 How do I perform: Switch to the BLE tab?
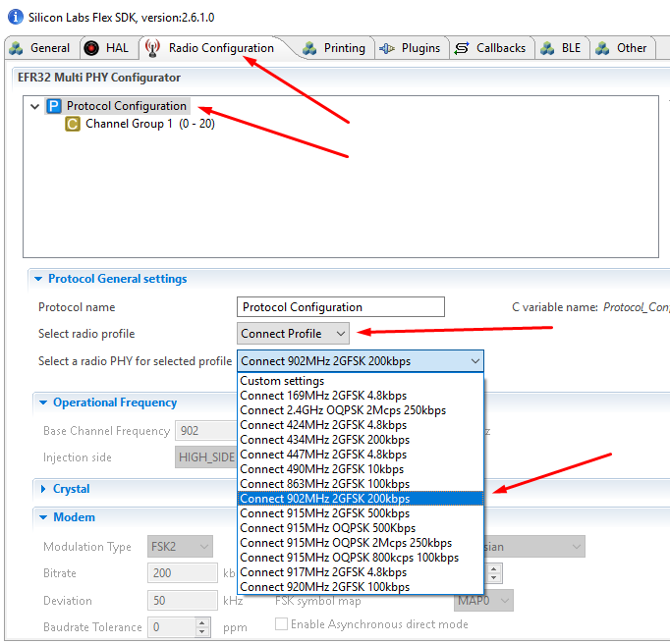563,48
